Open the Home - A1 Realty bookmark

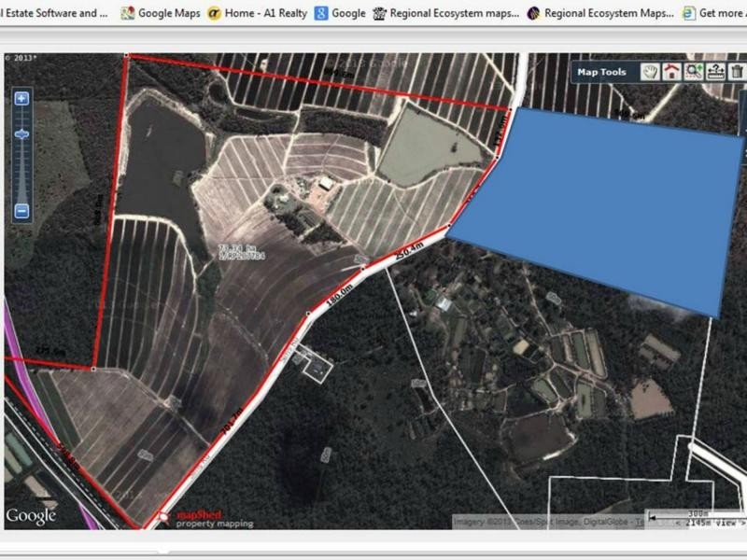[x=258, y=13]
